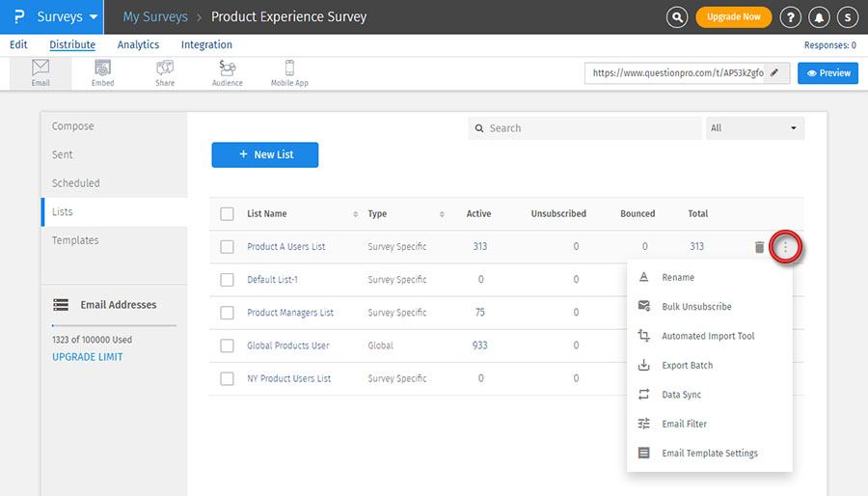
Task: Open the All filter dropdown
Action: [754, 128]
